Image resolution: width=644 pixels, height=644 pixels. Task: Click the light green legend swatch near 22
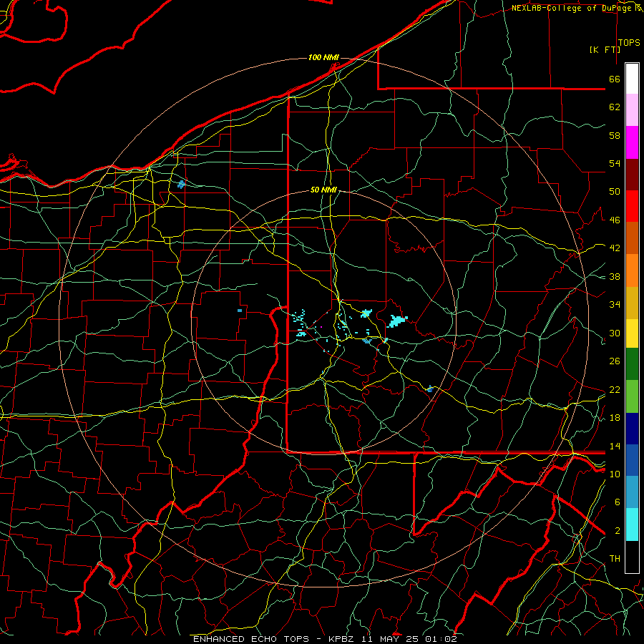(x=632, y=396)
